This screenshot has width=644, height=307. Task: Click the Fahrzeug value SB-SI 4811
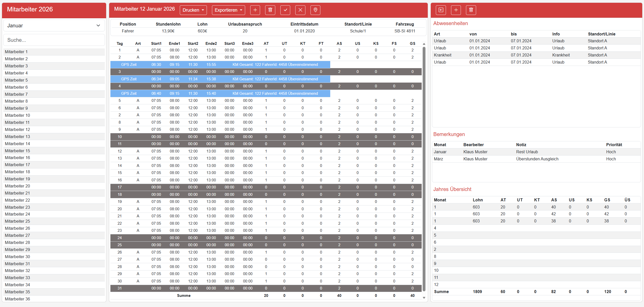click(x=405, y=31)
